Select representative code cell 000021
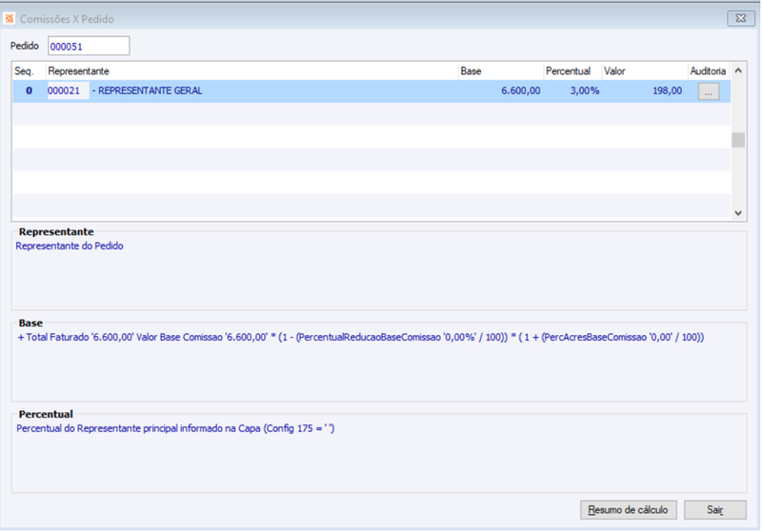762x532 pixels. click(x=68, y=90)
